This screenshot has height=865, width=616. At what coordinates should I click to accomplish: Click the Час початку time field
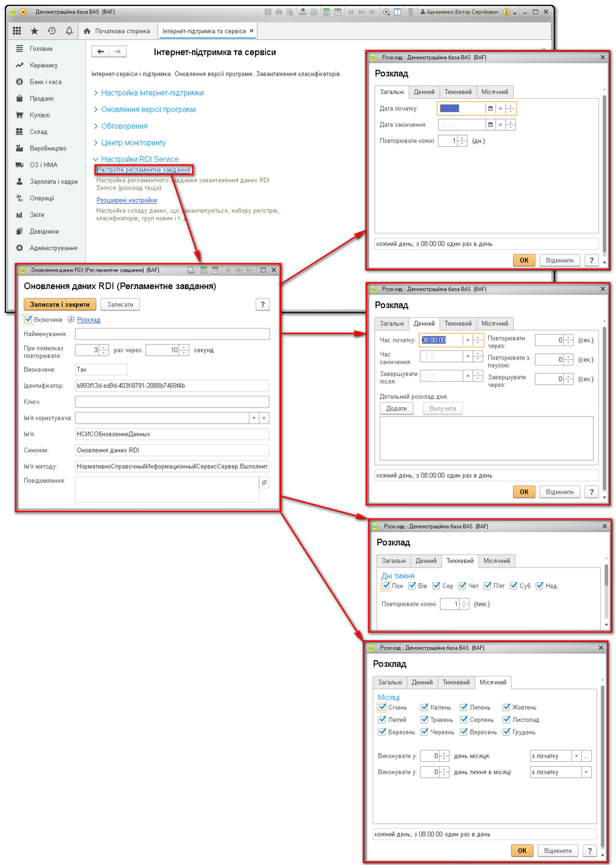pyautogui.click(x=442, y=340)
